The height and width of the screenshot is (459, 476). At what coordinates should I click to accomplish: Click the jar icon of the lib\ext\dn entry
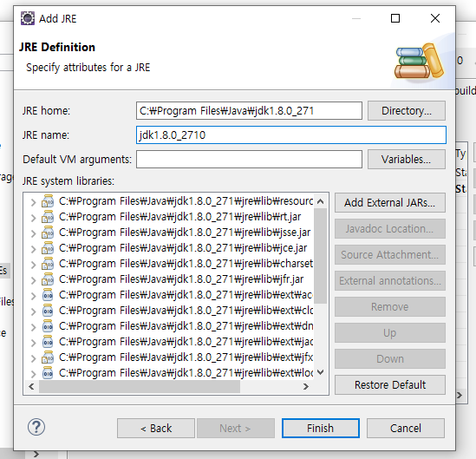48,326
